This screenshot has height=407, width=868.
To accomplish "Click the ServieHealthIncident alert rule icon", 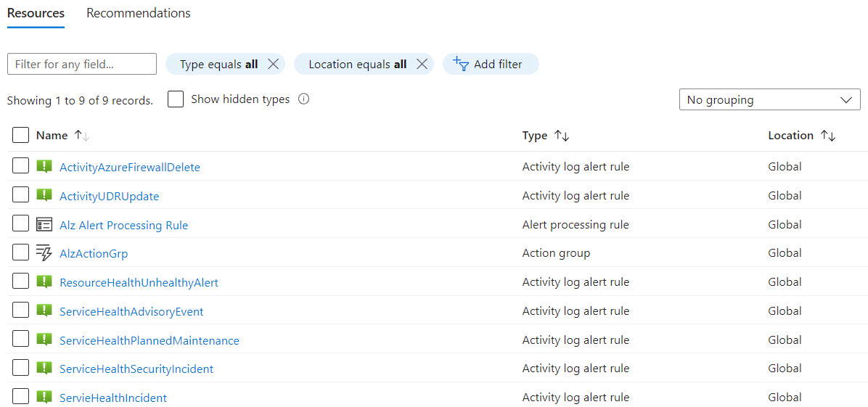I will click(x=44, y=397).
